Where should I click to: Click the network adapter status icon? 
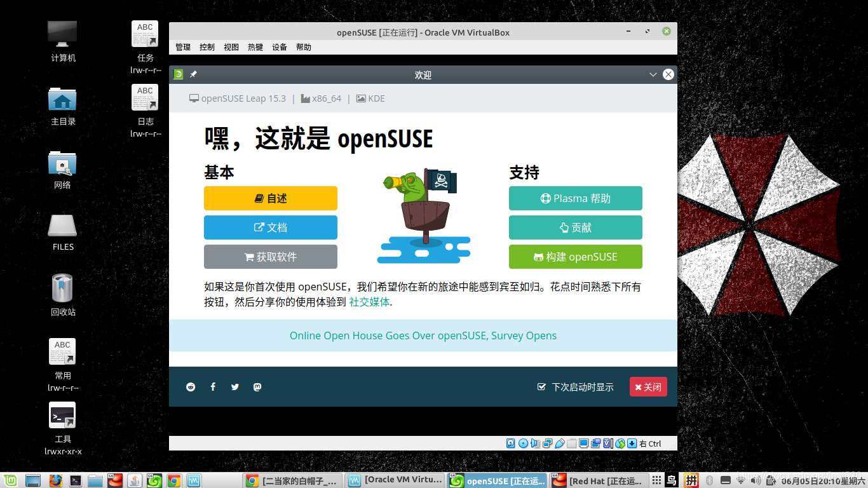547,444
